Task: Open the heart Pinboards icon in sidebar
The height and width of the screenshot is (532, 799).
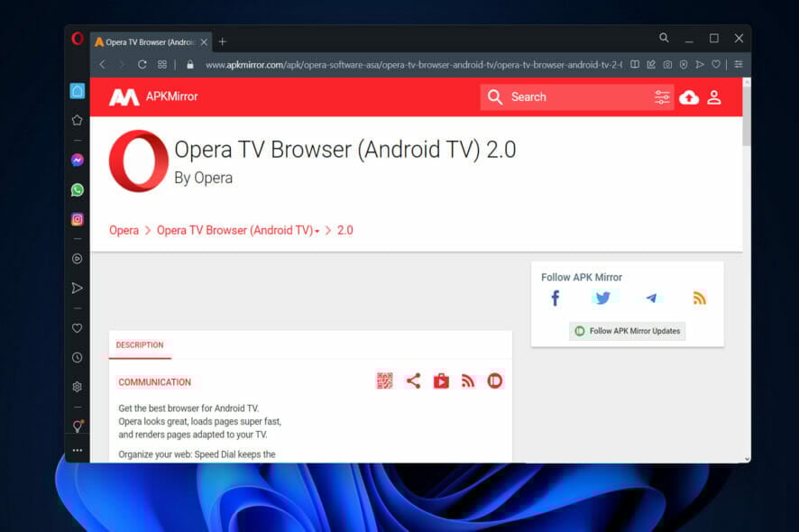Action: 77,328
